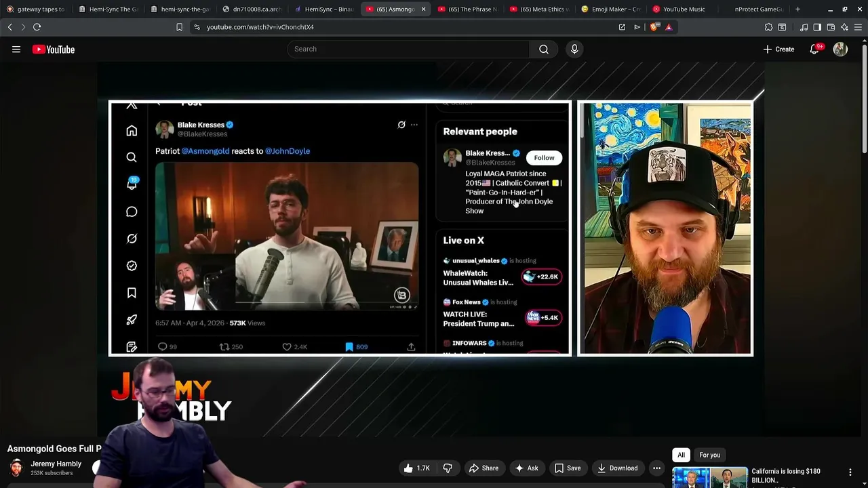Image resolution: width=868 pixels, height=488 pixels.
Task: Go to YouTube home via logo
Action: pos(54,49)
